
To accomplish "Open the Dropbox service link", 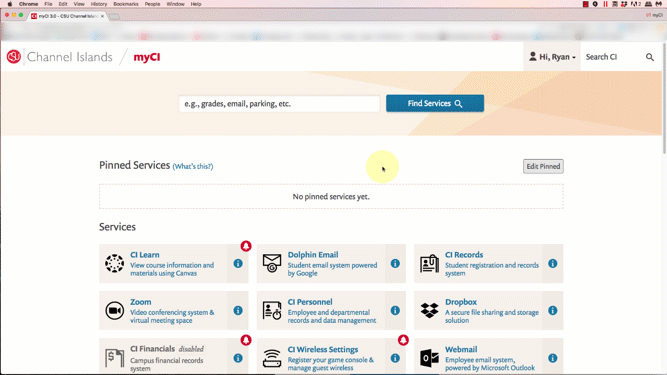I will (x=461, y=302).
